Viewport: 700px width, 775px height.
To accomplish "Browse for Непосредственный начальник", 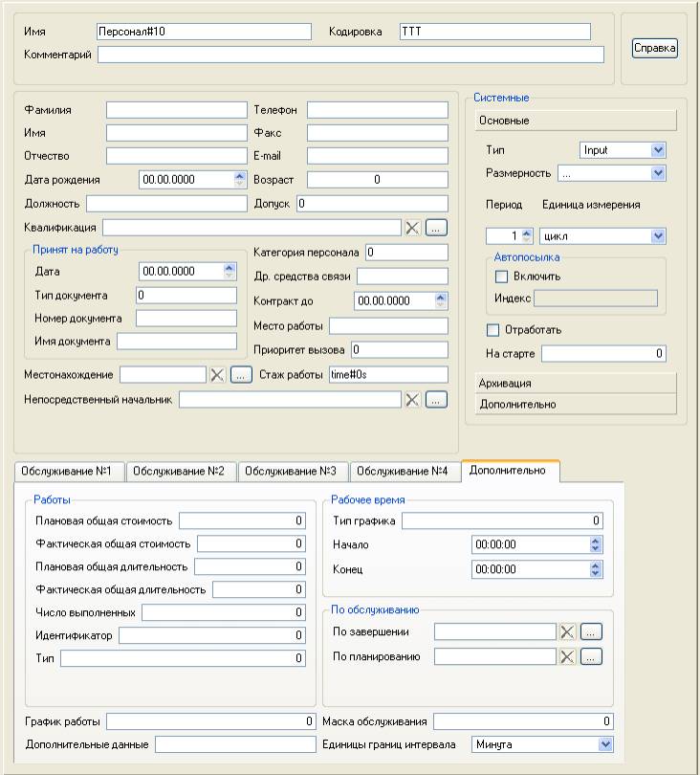I will point(436,399).
